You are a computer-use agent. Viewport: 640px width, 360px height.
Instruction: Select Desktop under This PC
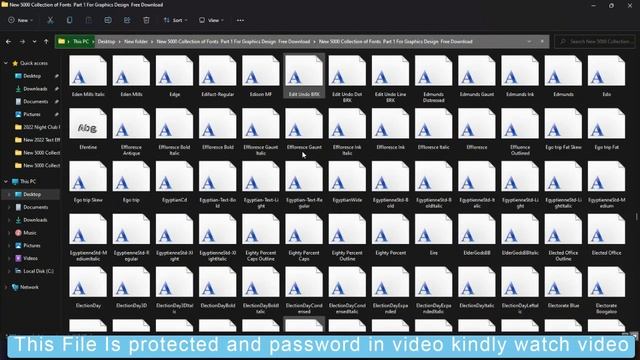coord(32,194)
